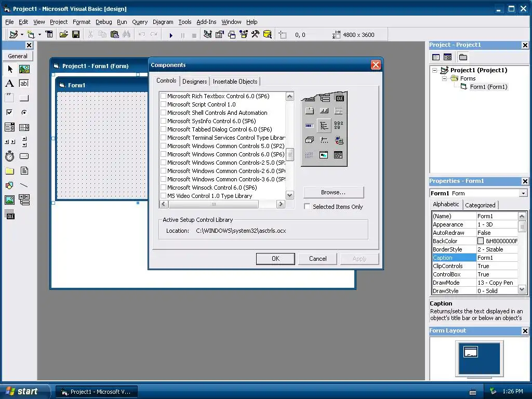Check Microsoft Tabbed Dialog Control 6.0
532x399 pixels.
164,129
